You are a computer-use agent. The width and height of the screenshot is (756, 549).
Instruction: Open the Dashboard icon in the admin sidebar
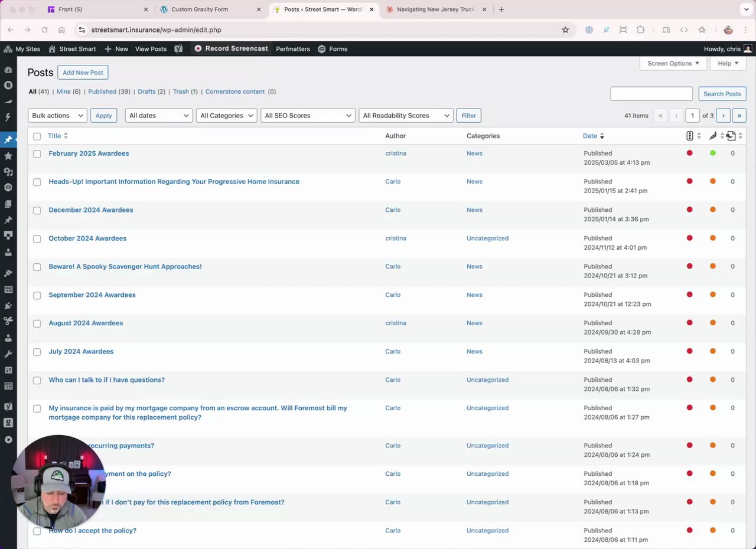tap(8, 70)
